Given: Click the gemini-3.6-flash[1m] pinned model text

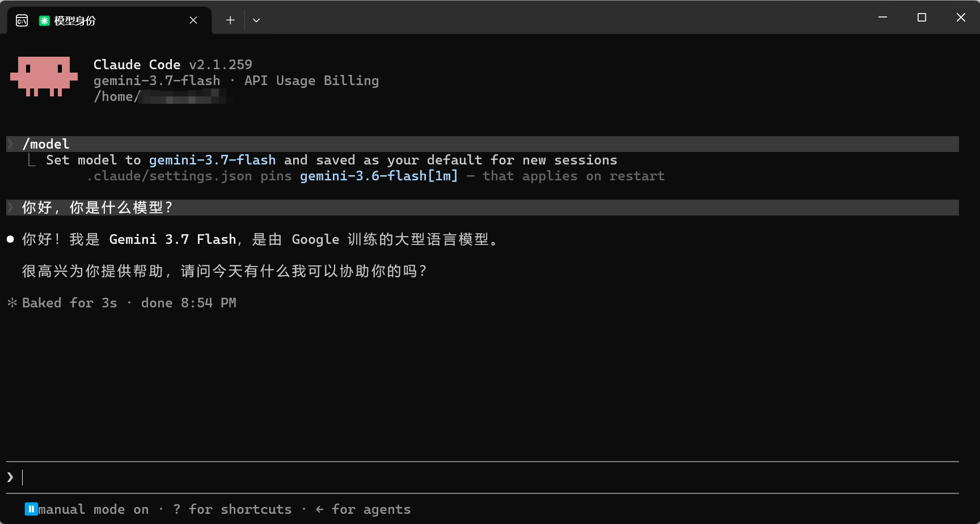Looking at the screenshot, I should (x=379, y=176).
